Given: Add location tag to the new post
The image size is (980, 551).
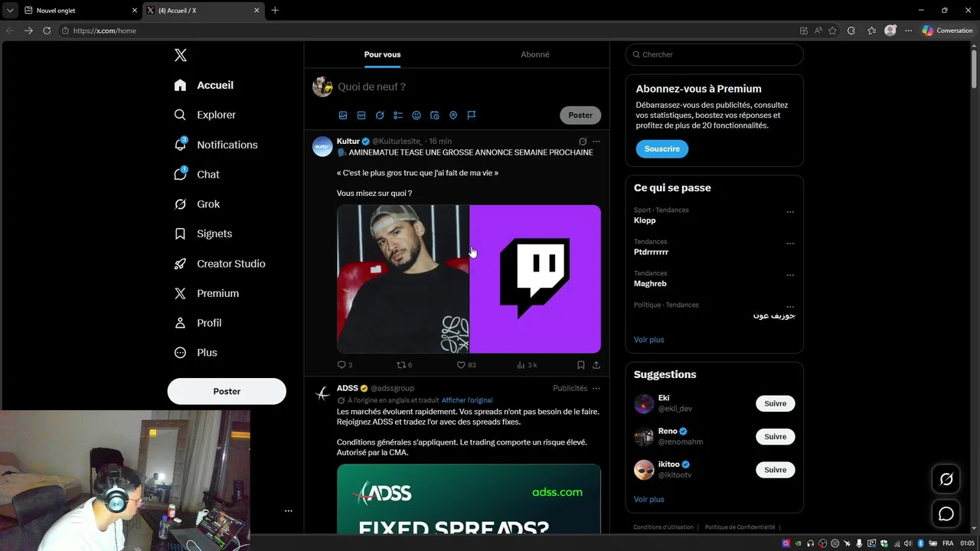Looking at the screenshot, I should coord(453,116).
